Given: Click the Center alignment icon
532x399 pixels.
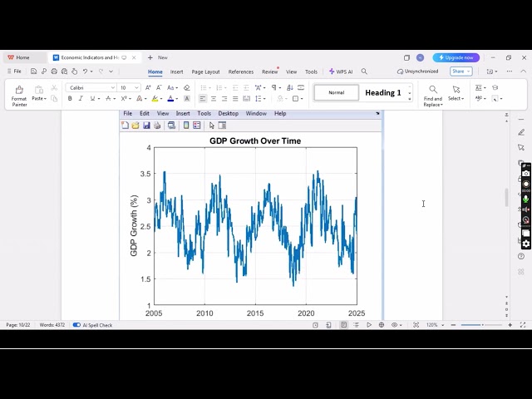Looking at the screenshot, I should click(x=214, y=99).
